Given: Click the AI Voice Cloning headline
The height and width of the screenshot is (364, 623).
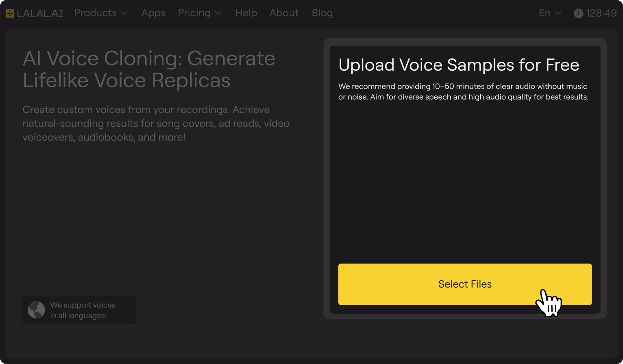Looking at the screenshot, I should click(x=149, y=69).
